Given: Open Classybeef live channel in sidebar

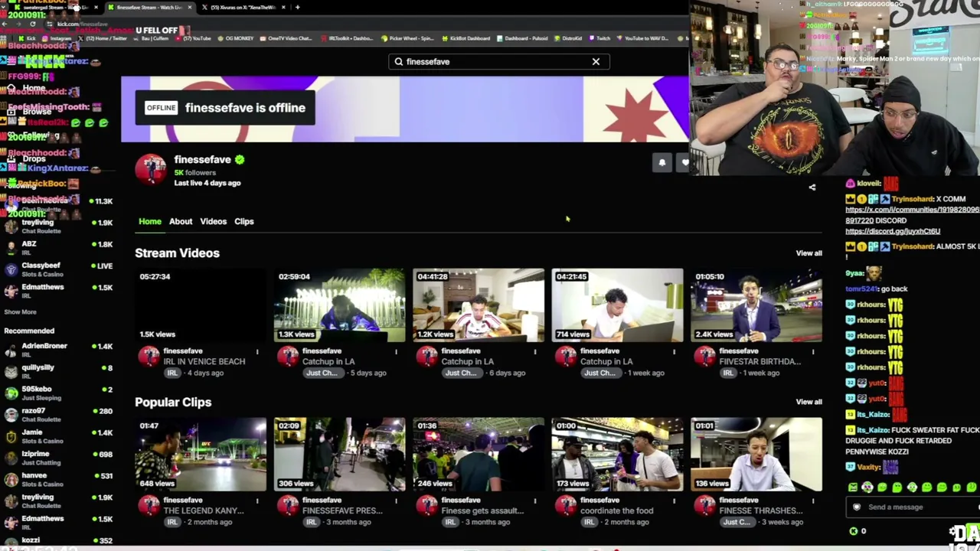Looking at the screenshot, I should (x=57, y=269).
